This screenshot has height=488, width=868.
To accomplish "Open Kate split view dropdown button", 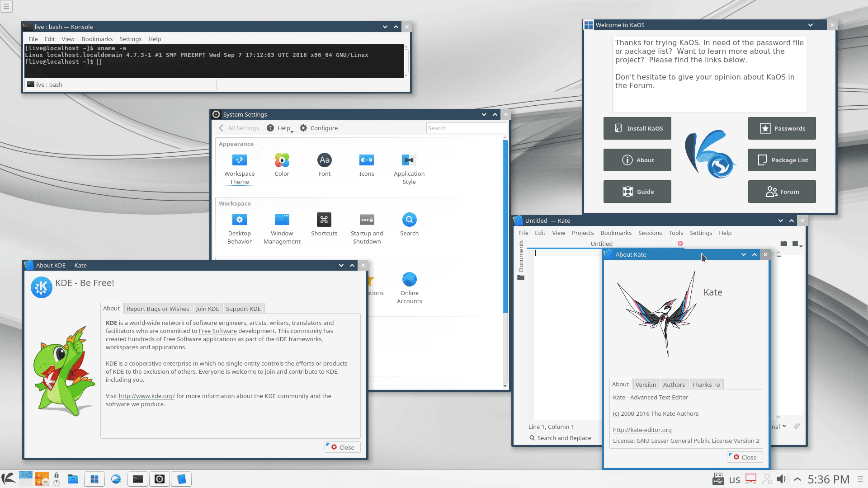I will click(x=797, y=244).
